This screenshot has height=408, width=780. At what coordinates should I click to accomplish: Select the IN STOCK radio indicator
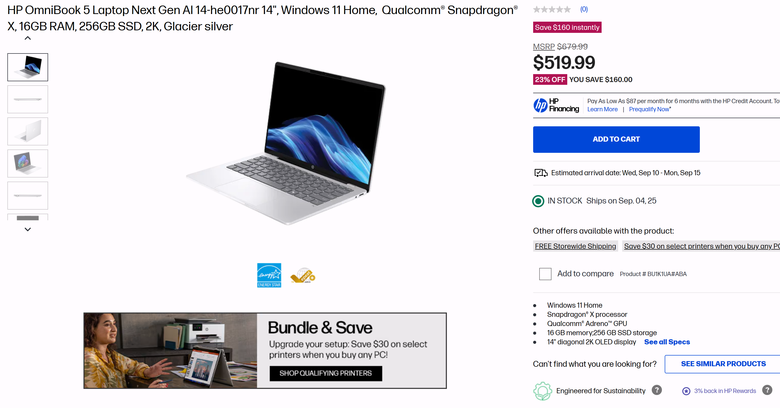[538, 201]
